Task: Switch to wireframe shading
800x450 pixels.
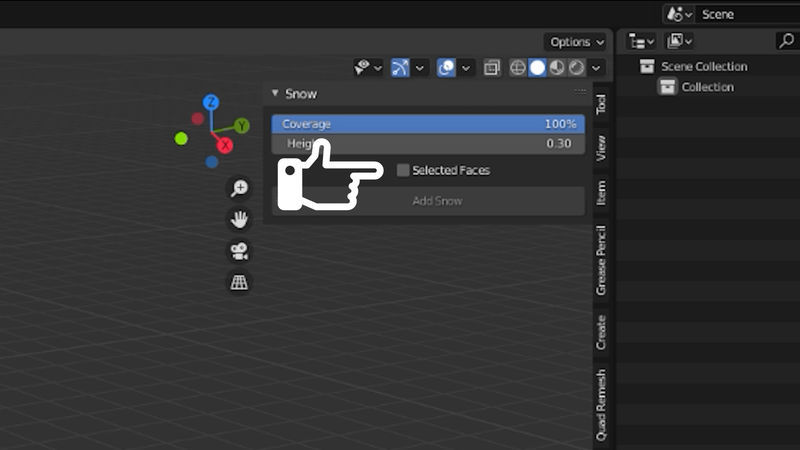Action: (518, 68)
